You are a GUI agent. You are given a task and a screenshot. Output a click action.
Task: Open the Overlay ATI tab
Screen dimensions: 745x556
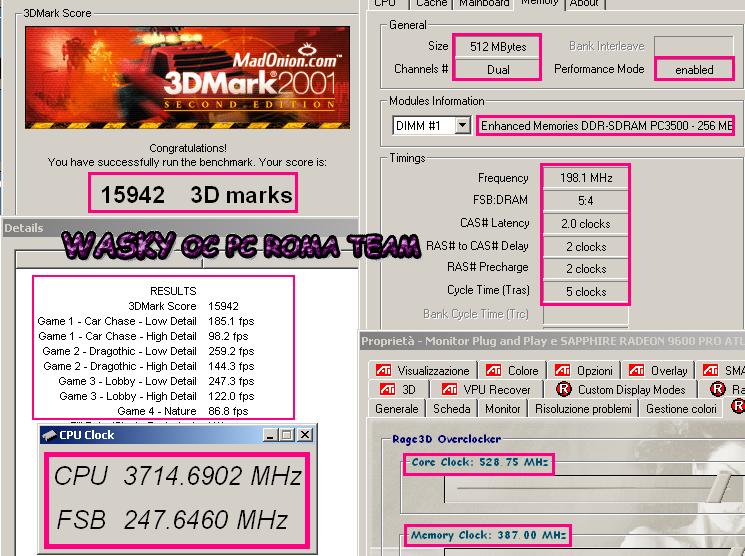(x=658, y=370)
